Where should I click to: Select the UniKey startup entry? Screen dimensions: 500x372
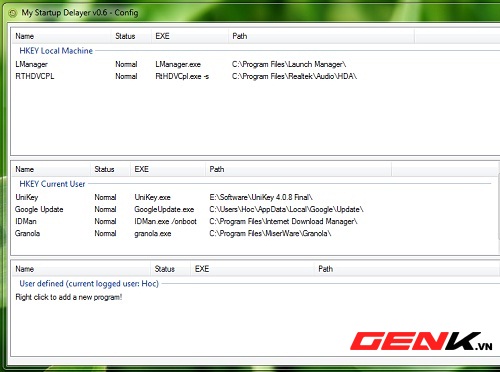click(x=27, y=197)
